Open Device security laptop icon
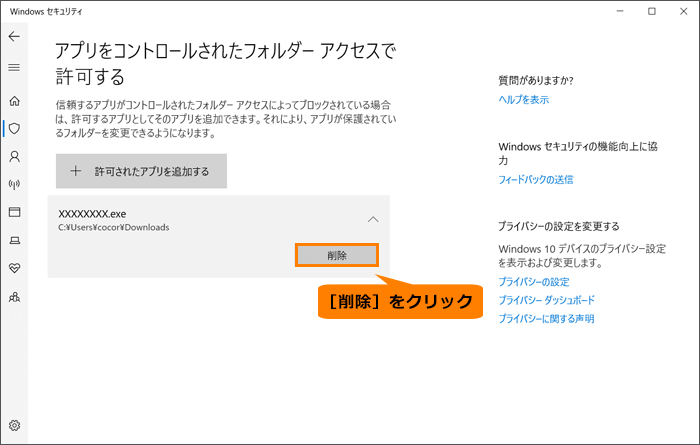 click(x=14, y=240)
